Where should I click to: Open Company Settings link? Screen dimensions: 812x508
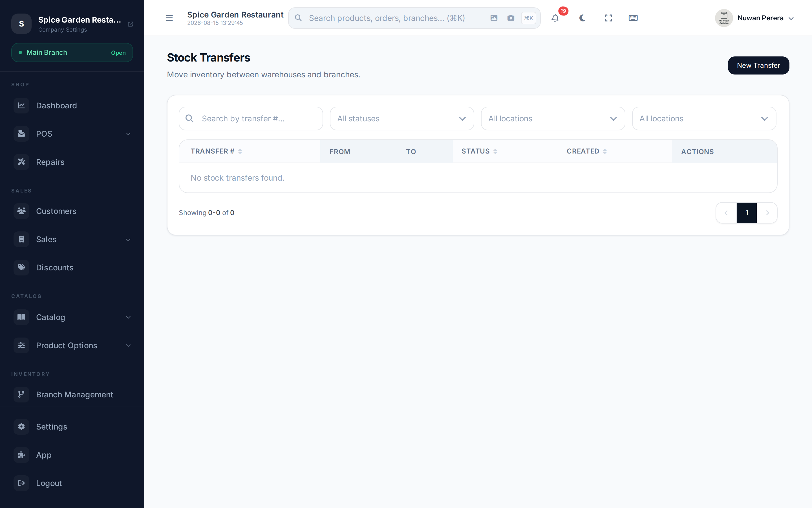62,30
